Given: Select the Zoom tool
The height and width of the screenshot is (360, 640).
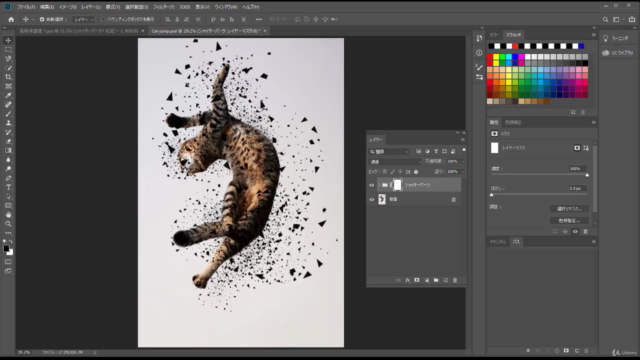Looking at the screenshot, I should click(8, 224).
